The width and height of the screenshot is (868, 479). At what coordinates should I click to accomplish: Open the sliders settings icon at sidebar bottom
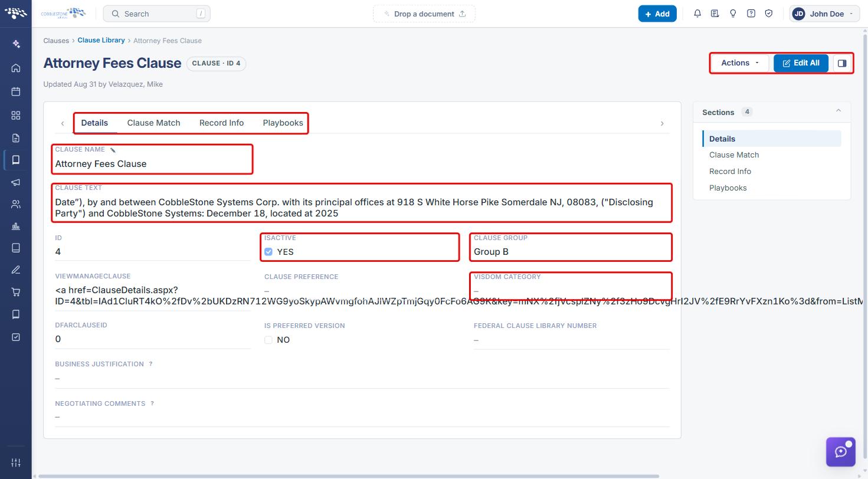point(16,462)
